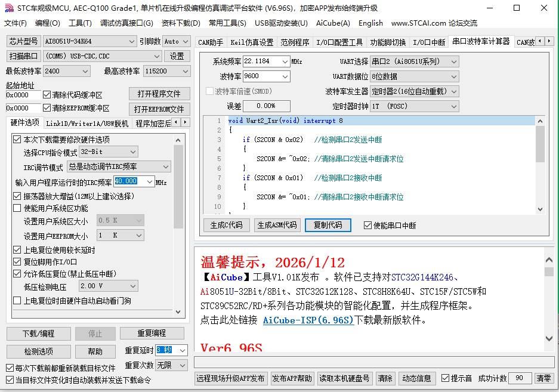The height and width of the screenshot is (392, 559).
Task: Toggle the 提示音 sound checkbox
Action: (444, 378)
